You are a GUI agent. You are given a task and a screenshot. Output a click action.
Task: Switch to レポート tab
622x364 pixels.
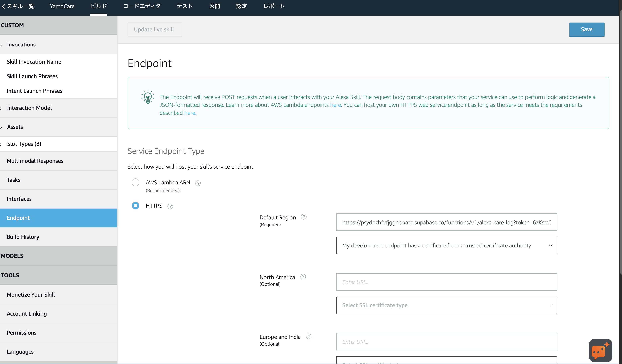(274, 6)
